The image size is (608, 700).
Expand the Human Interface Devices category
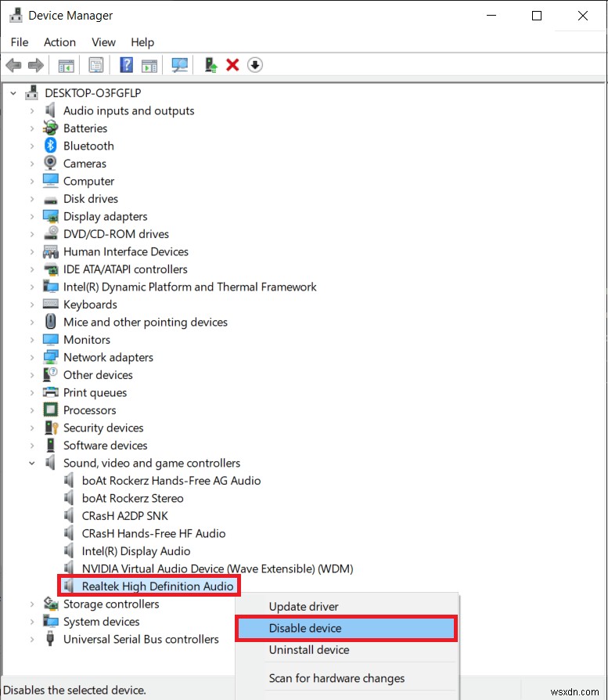pos(31,252)
